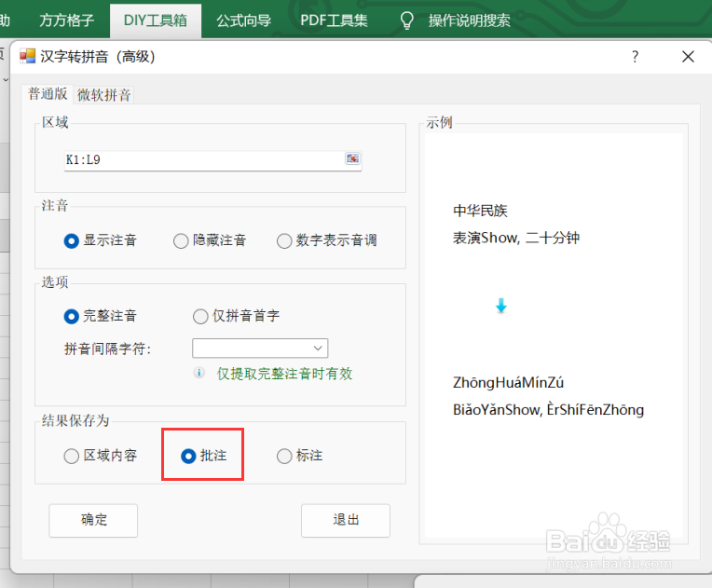712x588 pixels.
Task: Open the DIY工具箱 ribbon tab
Action: click(x=156, y=21)
